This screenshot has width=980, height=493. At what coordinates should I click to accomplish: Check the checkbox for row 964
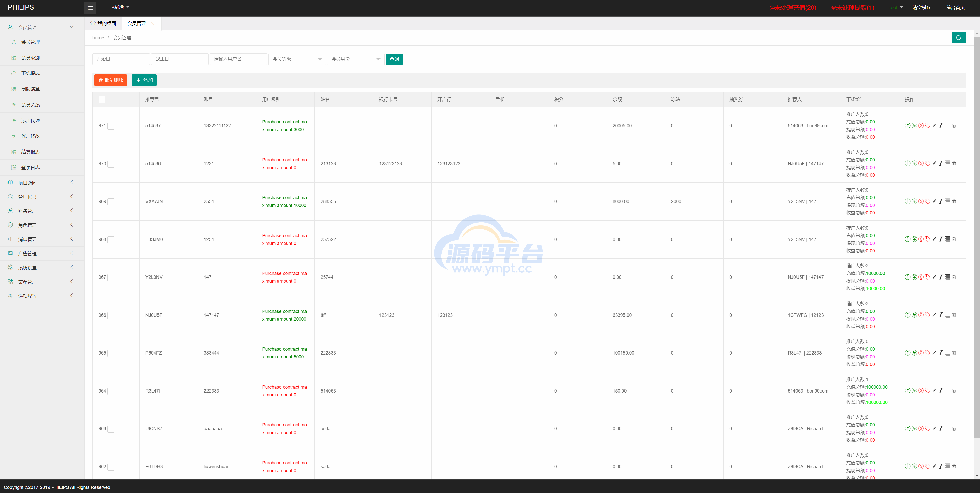click(111, 391)
